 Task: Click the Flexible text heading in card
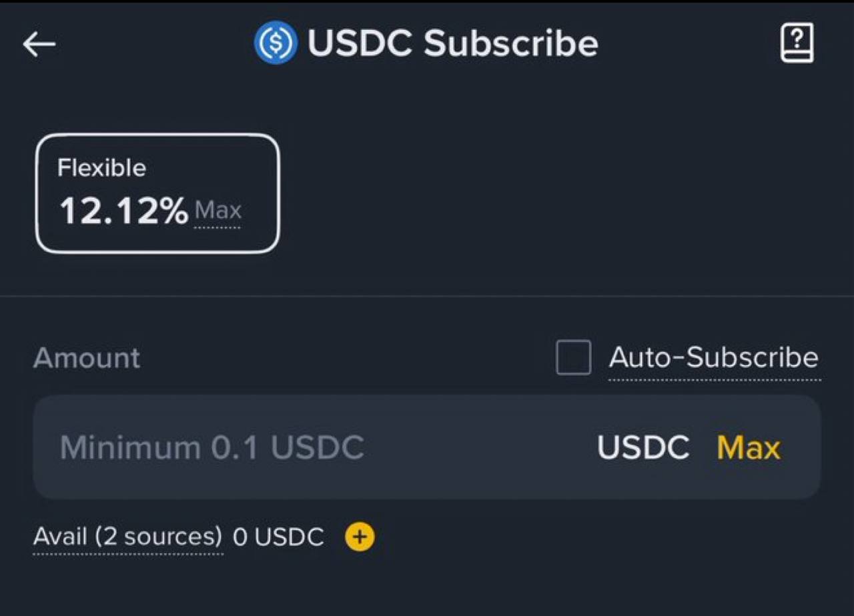[101, 168]
